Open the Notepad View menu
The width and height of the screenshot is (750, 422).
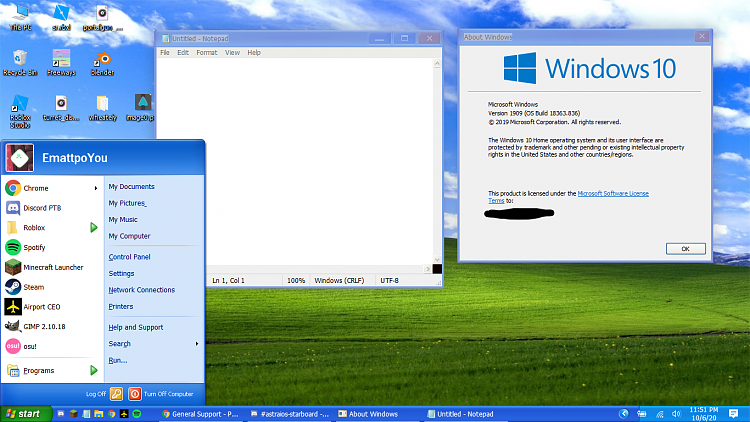click(x=232, y=53)
